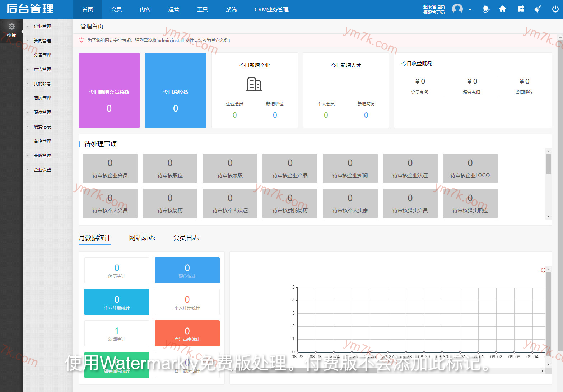The height and width of the screenshot is (392, 563).
Task: Click the broom clear-cache icon
Action: pos(538,9)
